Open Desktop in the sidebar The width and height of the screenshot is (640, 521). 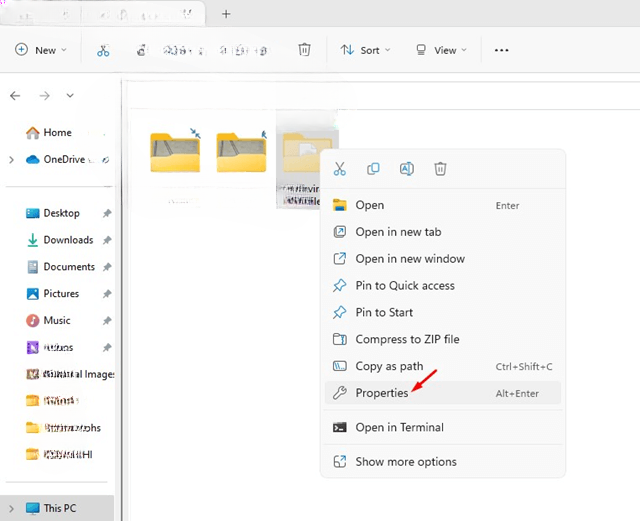pyautogui.click(x=62, y=213)
